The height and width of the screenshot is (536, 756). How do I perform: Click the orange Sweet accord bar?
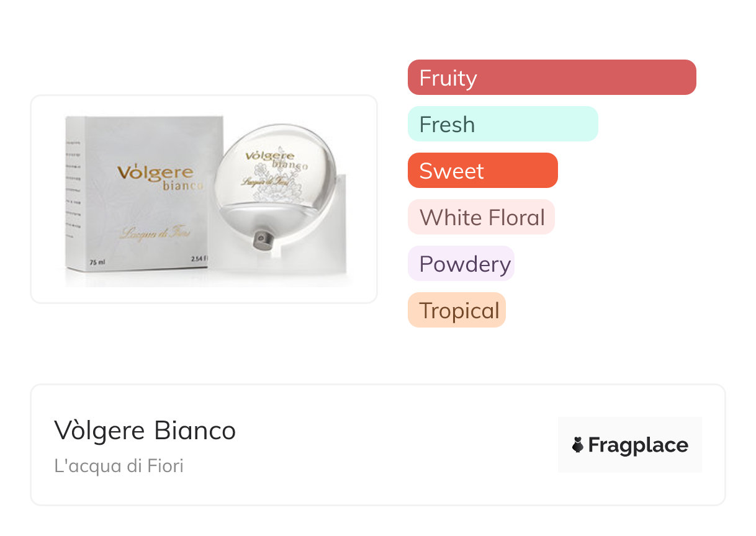click(482, 171)
